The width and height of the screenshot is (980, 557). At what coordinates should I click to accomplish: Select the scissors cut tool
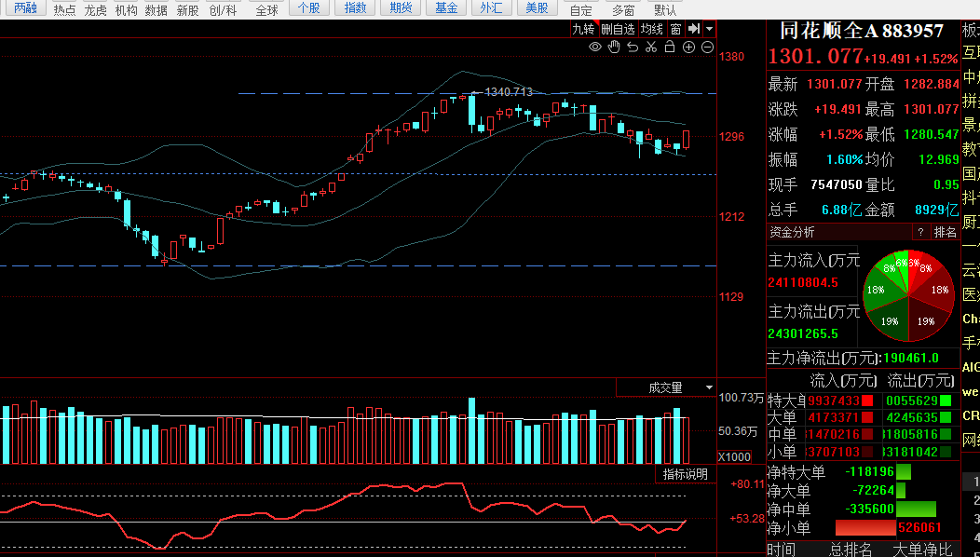pyautogui.click(x=651, y=47)
